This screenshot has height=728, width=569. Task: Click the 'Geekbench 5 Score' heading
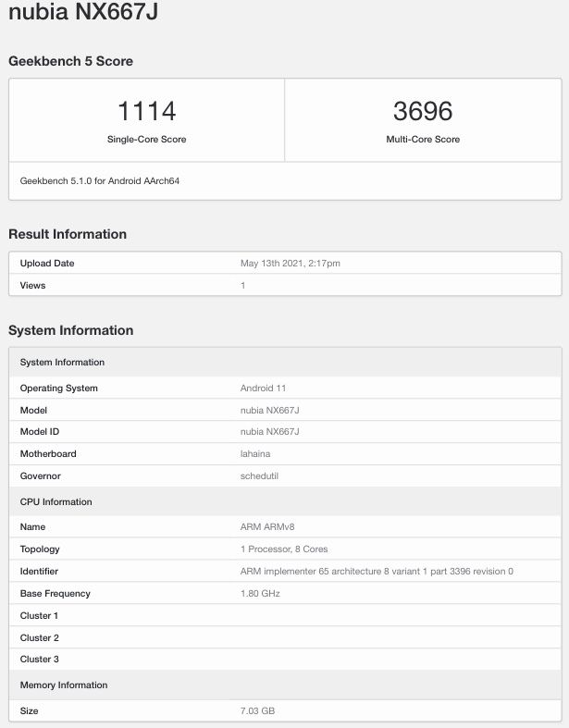pos(70,61)
